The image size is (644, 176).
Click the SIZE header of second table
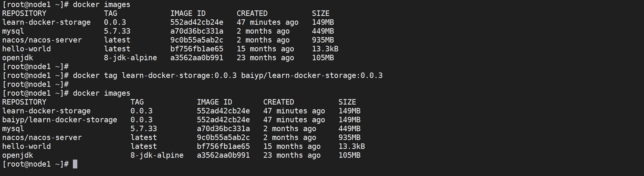pos(347,102)
